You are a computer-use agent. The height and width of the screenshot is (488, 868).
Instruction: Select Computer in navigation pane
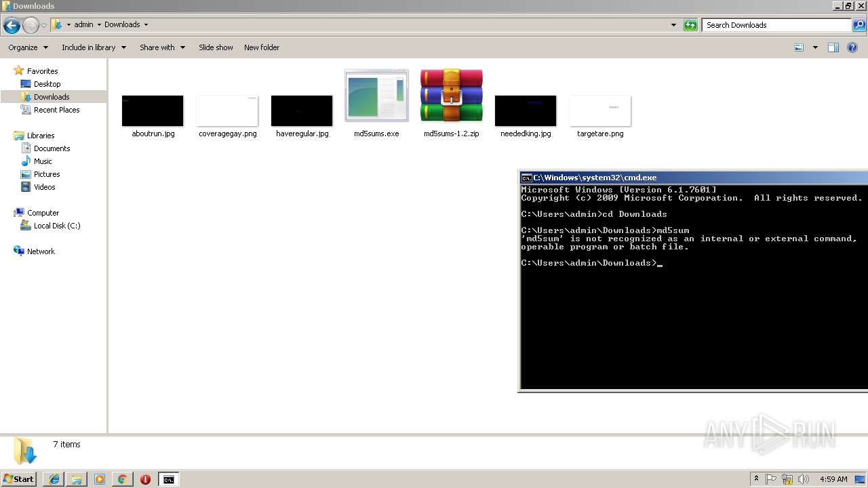[43, 213]
